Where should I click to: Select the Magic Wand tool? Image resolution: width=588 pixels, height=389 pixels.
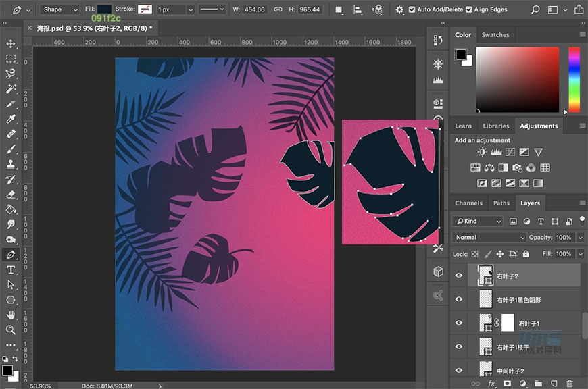tap(11, 88)
